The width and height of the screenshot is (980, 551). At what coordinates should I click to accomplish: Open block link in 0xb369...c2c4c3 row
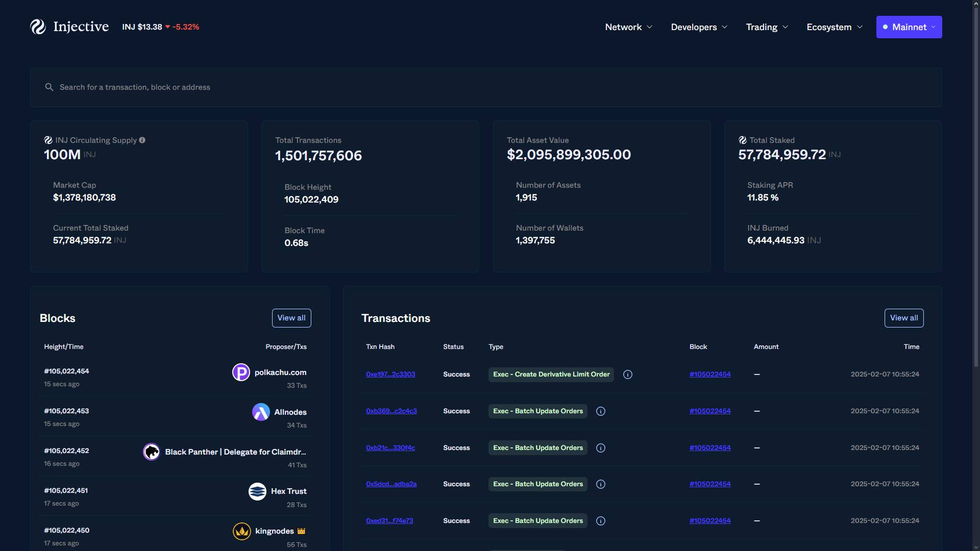point(710,411)
